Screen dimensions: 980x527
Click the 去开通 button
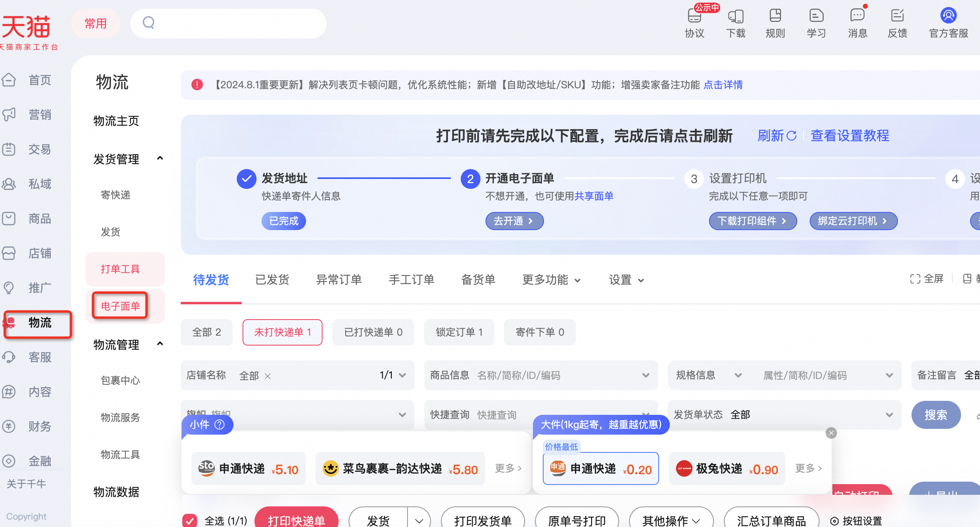pos(514,221)
